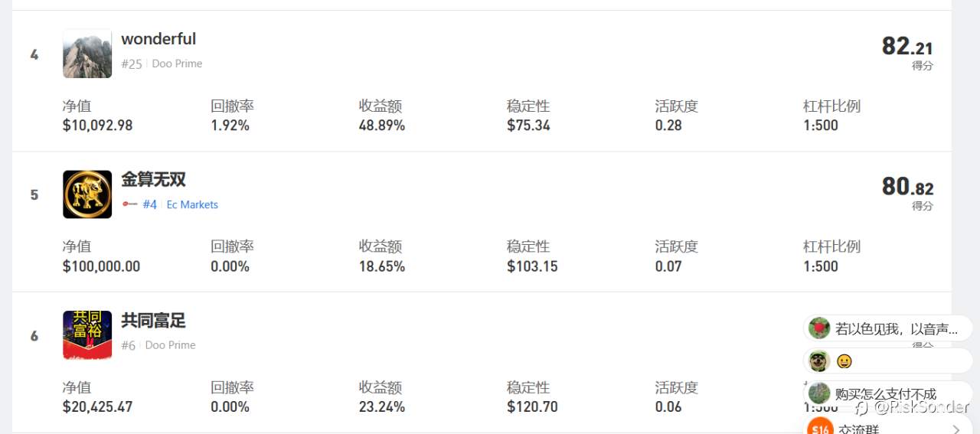Open the 共同富足 red avatar image
This screenshot has height=434, width=980.
[x=87, y=335]
